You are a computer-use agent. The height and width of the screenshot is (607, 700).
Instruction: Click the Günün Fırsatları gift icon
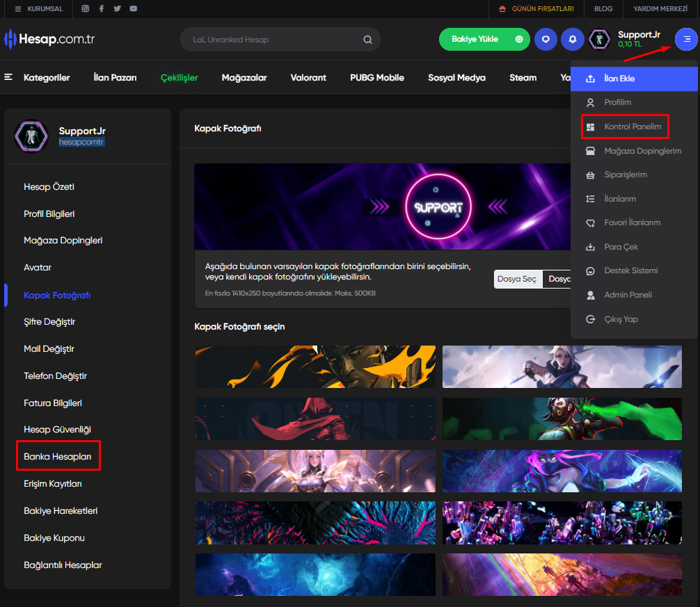click(502, 9)
